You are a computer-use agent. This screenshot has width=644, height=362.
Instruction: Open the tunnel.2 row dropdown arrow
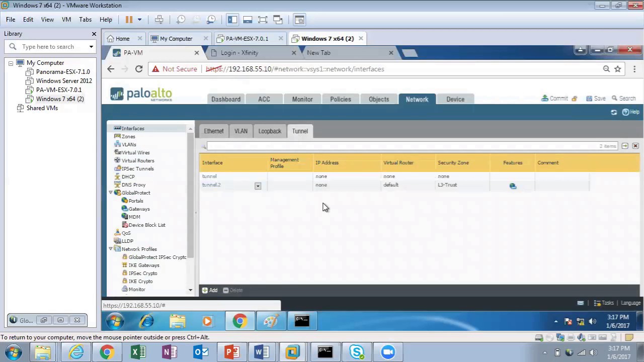[258, 186]
